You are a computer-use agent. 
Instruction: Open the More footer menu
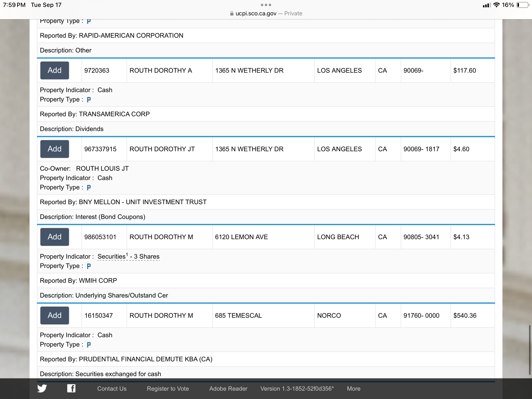click(x=354, y=389)
